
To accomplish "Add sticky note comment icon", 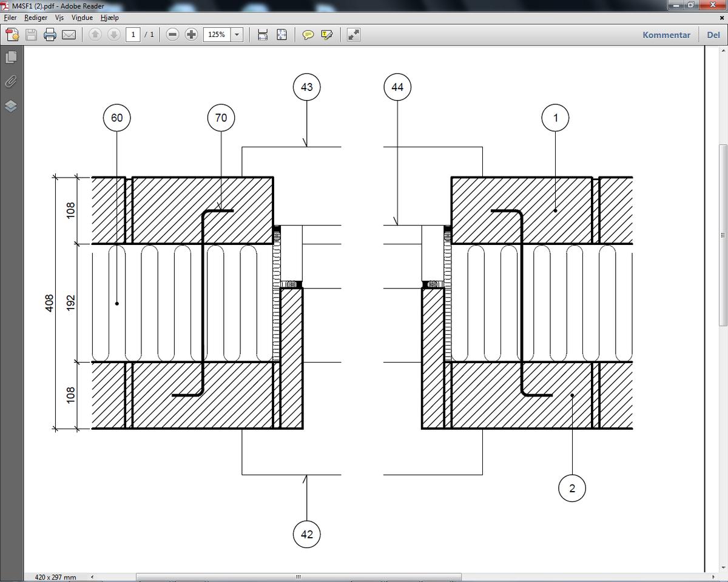I will [308, 35].
